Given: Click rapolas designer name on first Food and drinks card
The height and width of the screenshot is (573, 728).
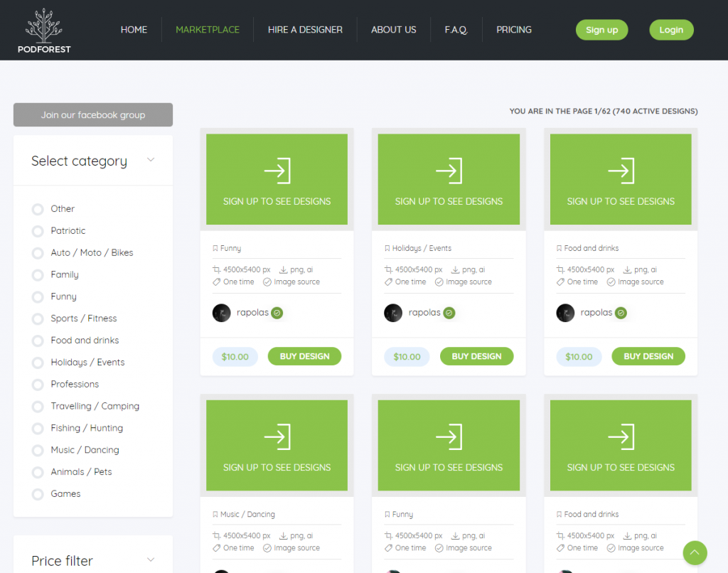Looking at the screenshot, I should pos(596,313).
